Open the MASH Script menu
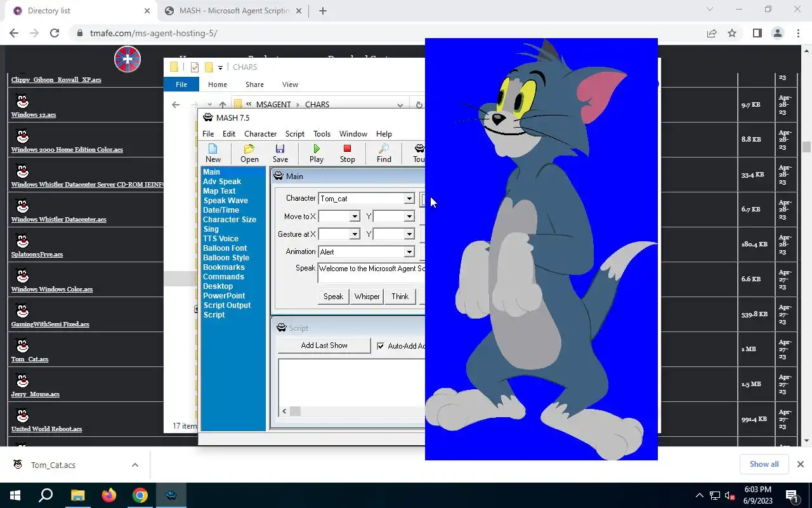 (295, 134)
